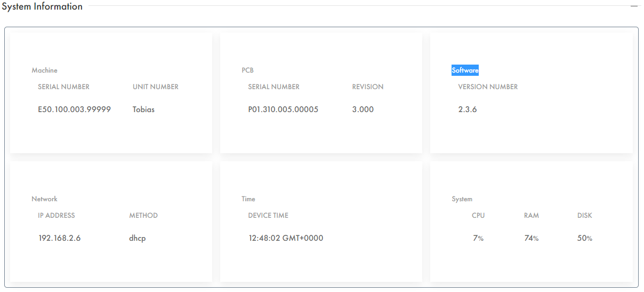644x292 pixels.
Task: Click the RAM usage value 74%
Action: pos(532,238)
